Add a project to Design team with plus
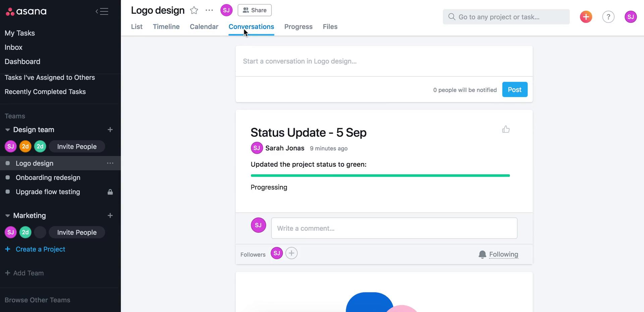Viewport: 644px width, 312px height. tap(110, 129)
